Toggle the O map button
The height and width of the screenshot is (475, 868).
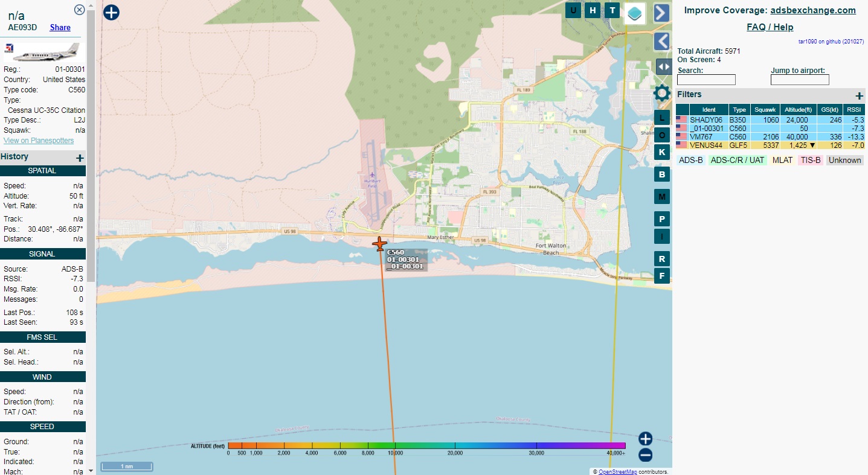pyautogui.click(x=662, y=135)
